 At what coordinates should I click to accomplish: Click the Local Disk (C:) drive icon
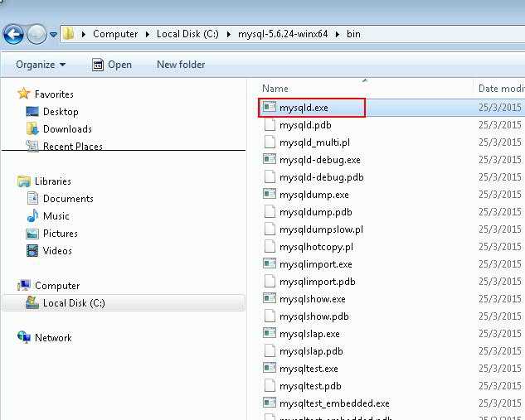[x=32, y=302]
